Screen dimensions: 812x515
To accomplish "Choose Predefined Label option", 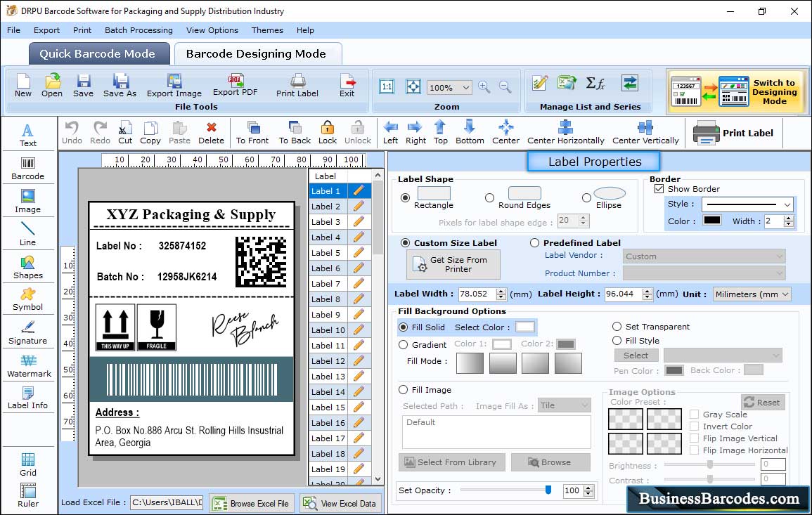I will pyautogui.click(x=534, y=243).
